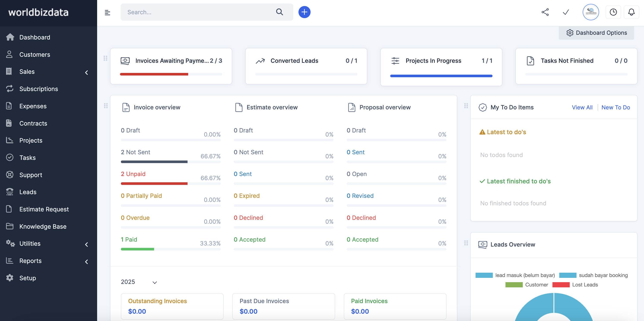Click the Subscriptions refresh icon
The height and width of the screenshot is (321, 644).
[9, 89]
